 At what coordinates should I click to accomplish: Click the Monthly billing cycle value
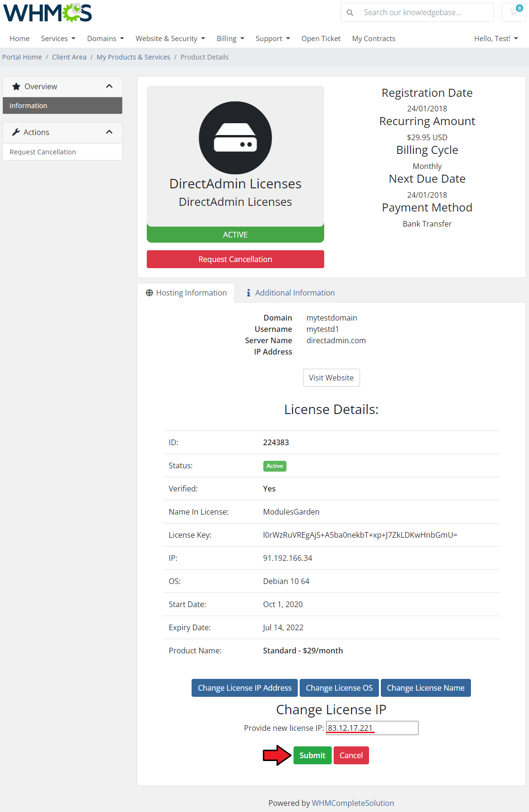click(427, 166)
